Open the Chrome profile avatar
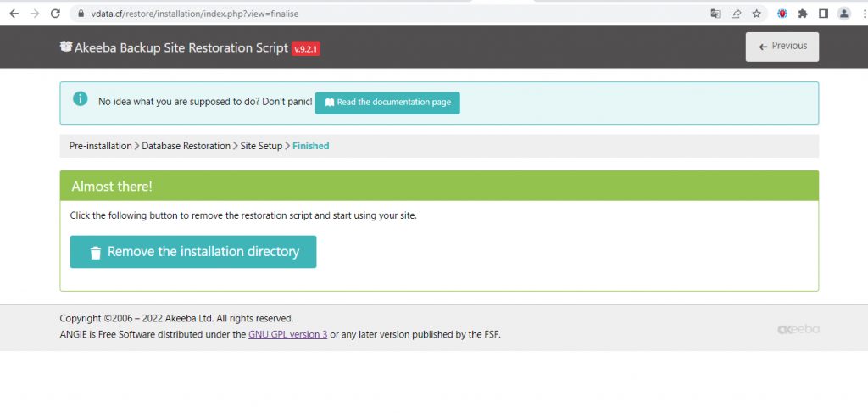The height and width of the screenshot is (413, 868). point(843,14)
